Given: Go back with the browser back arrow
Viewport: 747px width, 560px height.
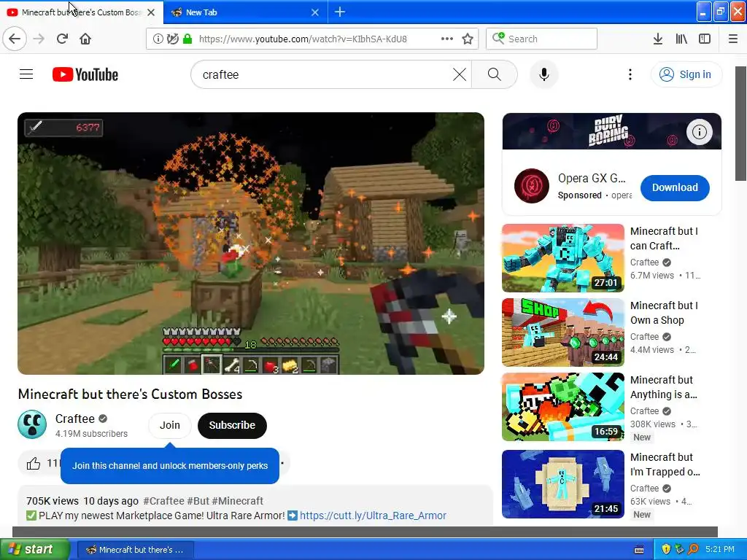Looking at the screenshot, I should pyautogui.click(x=15, y=39).
